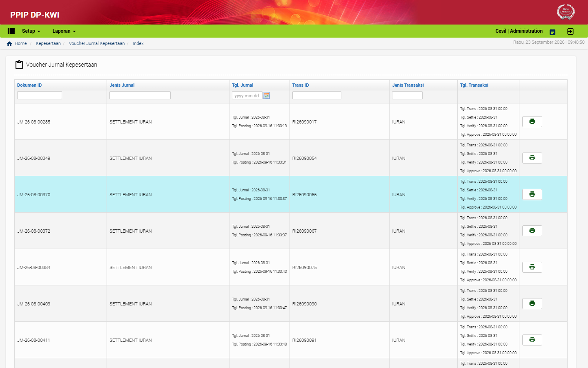This screenshot has height=368, width=588.
Task: Open Voucher Jurnal Kepesertaan breadcrumb link
Action: pyautogui.click(x=97, y=43)
